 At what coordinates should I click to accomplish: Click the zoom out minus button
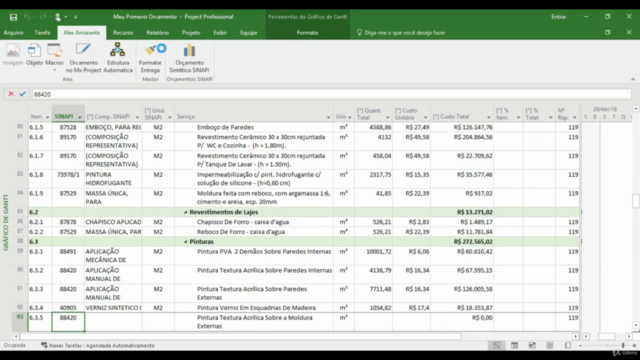click(580, 345)
